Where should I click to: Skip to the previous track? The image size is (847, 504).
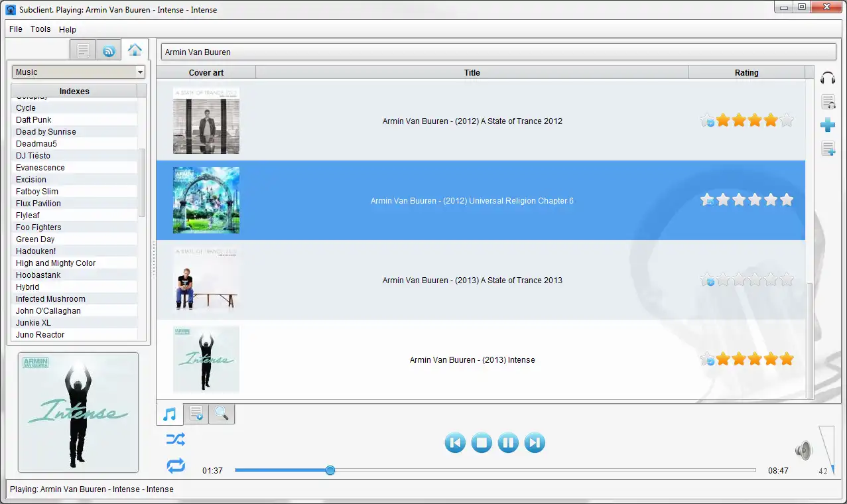[455, 442]
